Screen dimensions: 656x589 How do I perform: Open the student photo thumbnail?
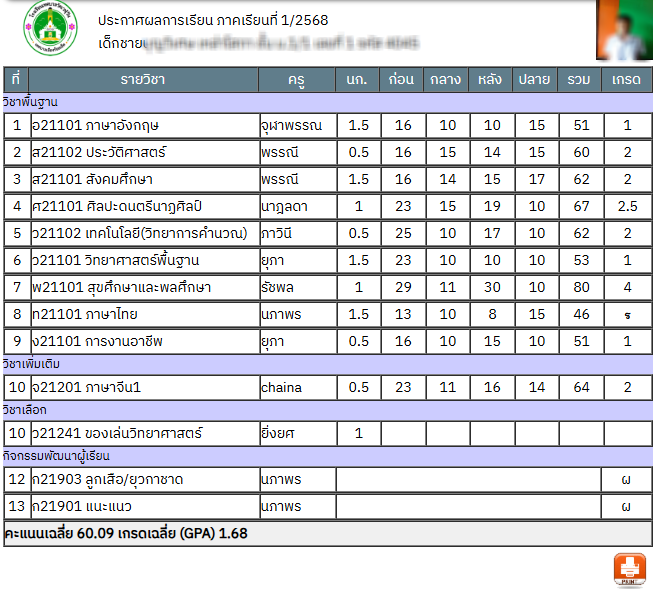[624, 30]
